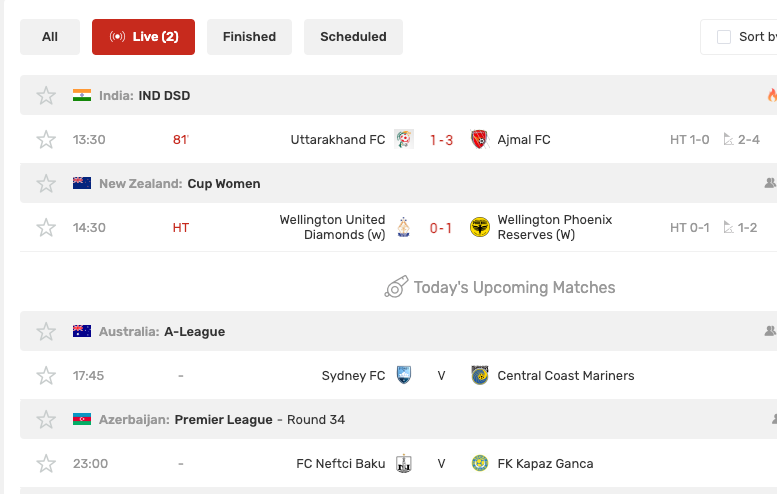Viewport: 777px width, 494px height.
Task: Star the FC Neftci Baku match
Action: [x=46, y=464]
